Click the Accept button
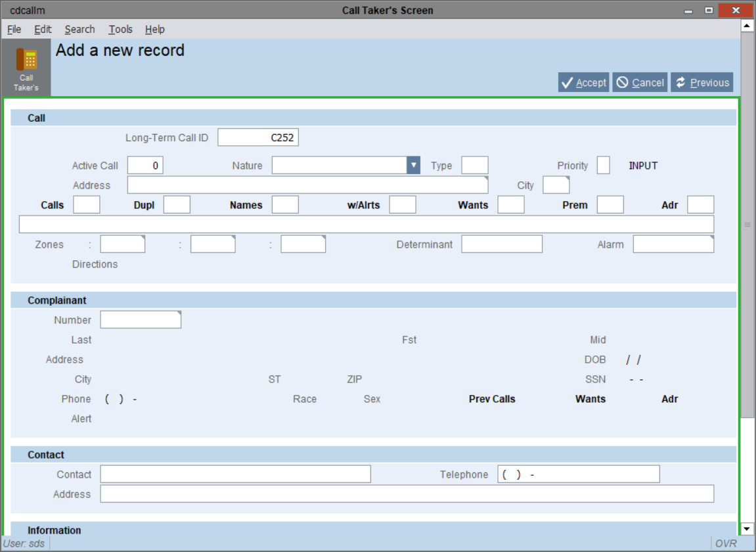Viewport: 756px width, 552px height. (x=583, y=83)
